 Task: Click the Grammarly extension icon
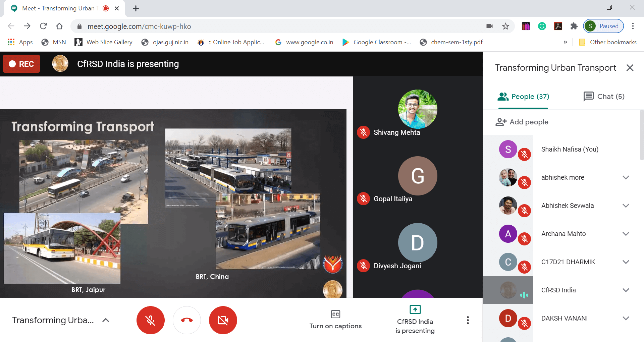point(542,26)
